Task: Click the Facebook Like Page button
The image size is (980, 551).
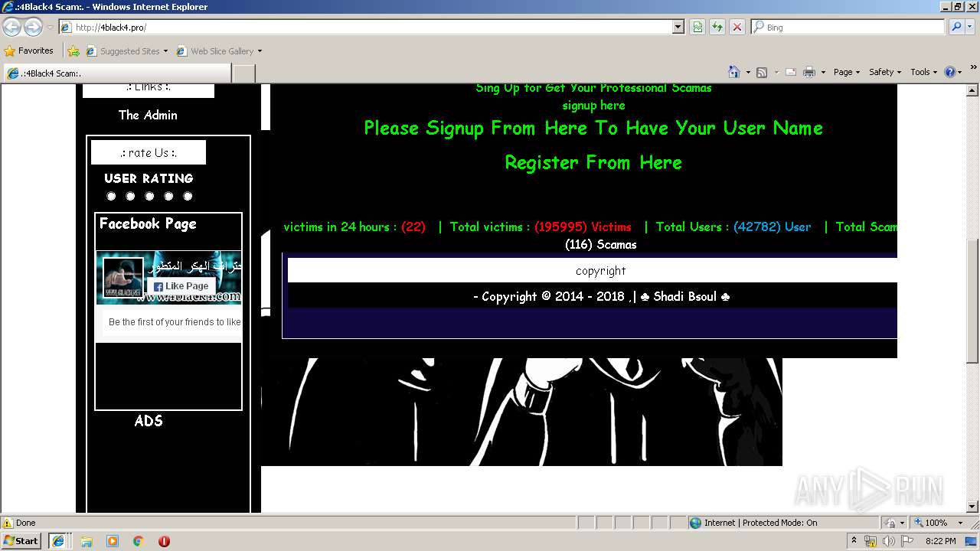Action: (x=181, y=286)
